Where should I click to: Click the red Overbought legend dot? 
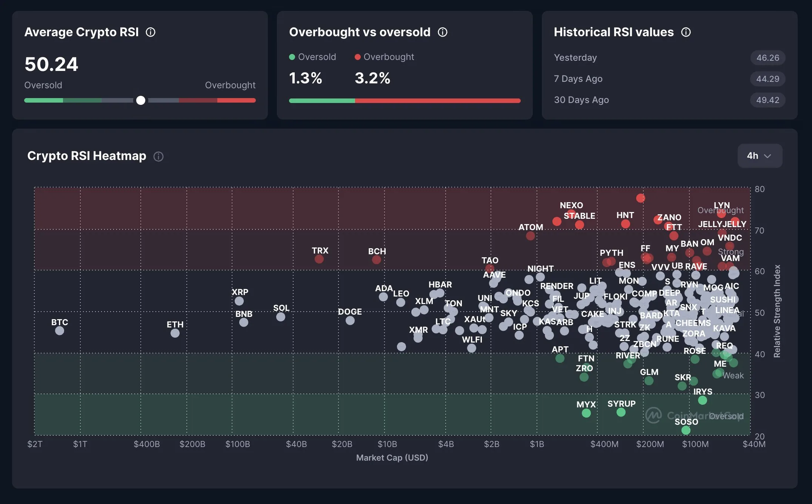coord(358,57)
